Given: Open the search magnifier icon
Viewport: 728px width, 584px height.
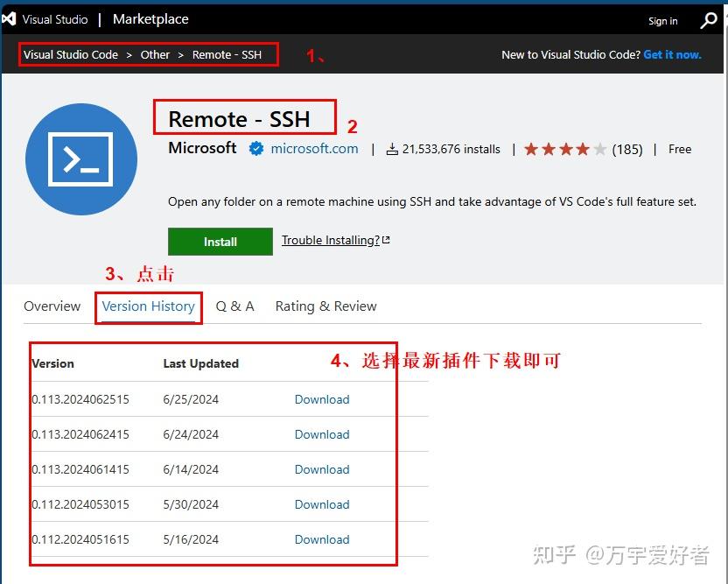Looking at the screenshot, I should point(709,19).
